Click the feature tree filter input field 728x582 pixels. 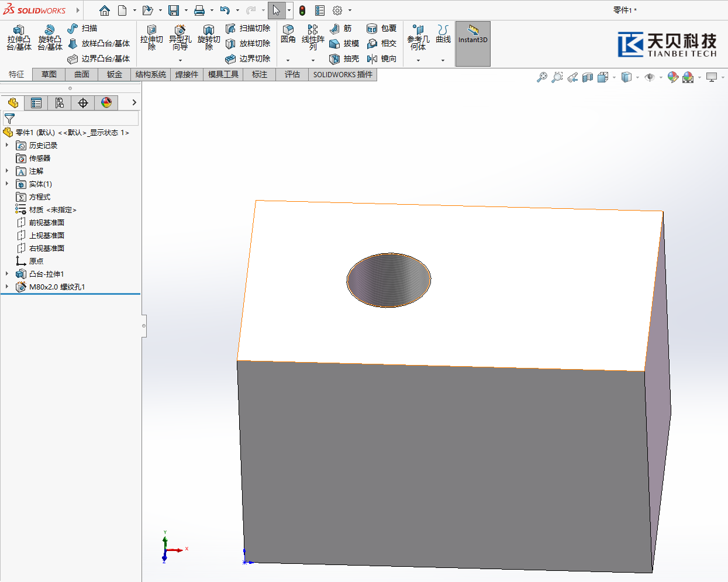pos(76,118)
